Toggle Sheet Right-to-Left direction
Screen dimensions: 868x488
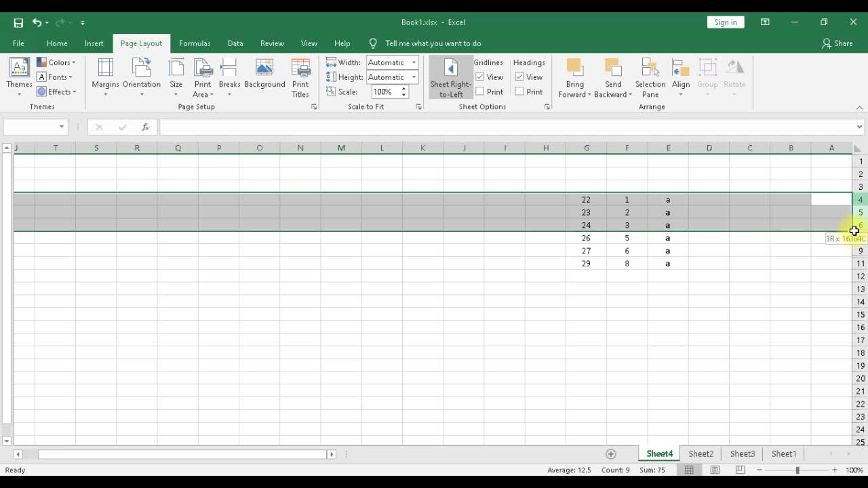[x=450, y=77]
